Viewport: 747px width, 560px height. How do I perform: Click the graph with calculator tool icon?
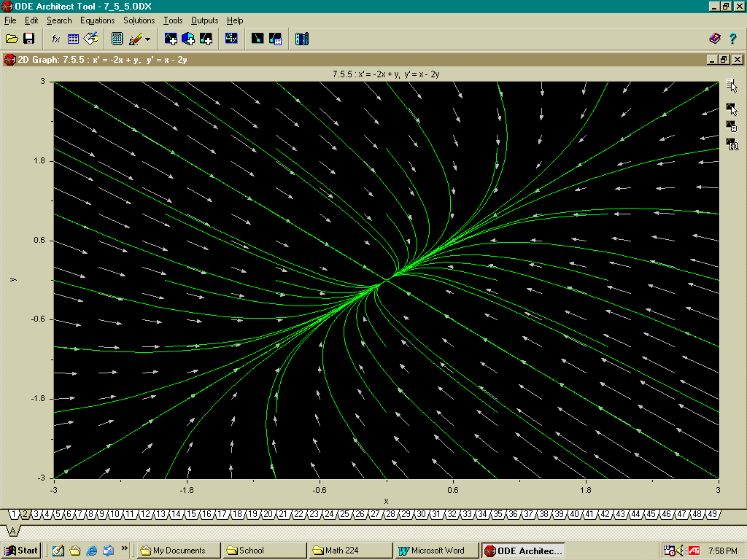[732, 125]
